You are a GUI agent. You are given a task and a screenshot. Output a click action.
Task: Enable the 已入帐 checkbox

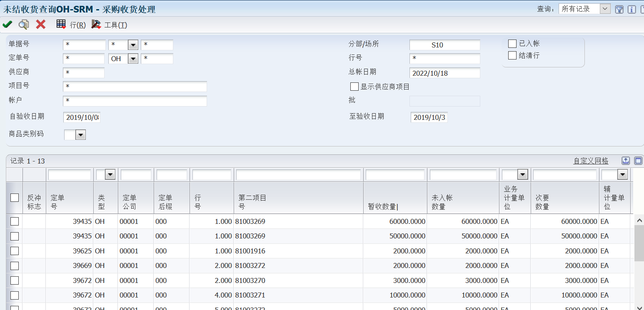512,43
